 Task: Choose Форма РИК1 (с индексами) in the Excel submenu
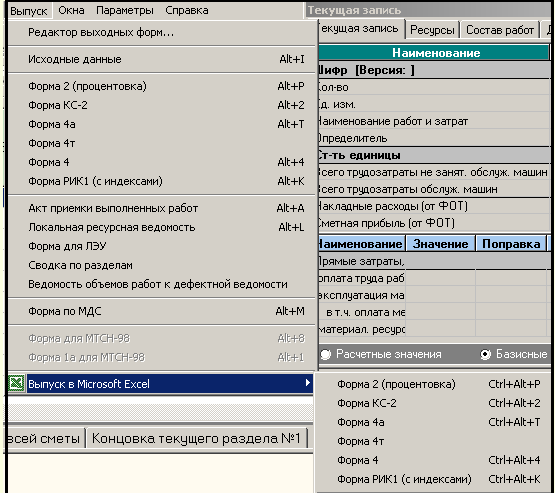(x=436, y=479)
